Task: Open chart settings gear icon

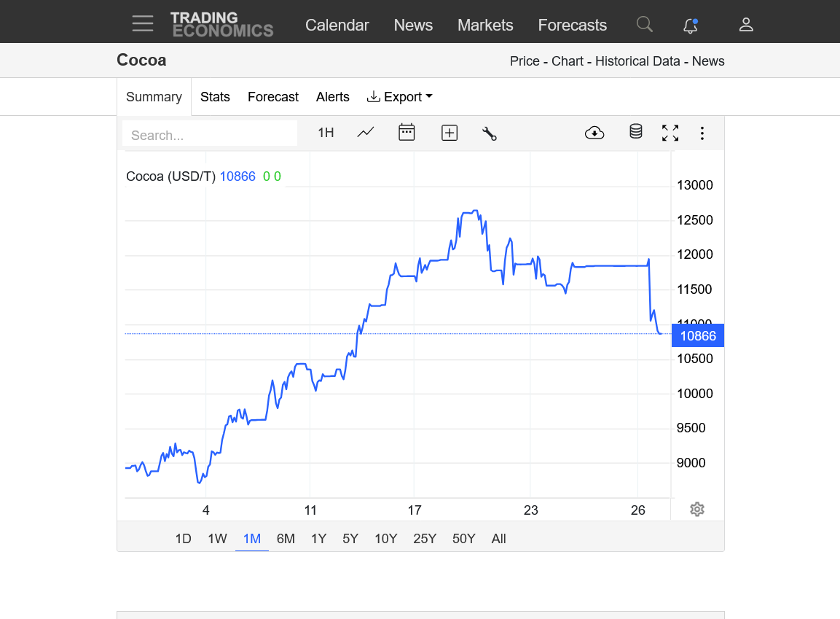Action: 697,509
